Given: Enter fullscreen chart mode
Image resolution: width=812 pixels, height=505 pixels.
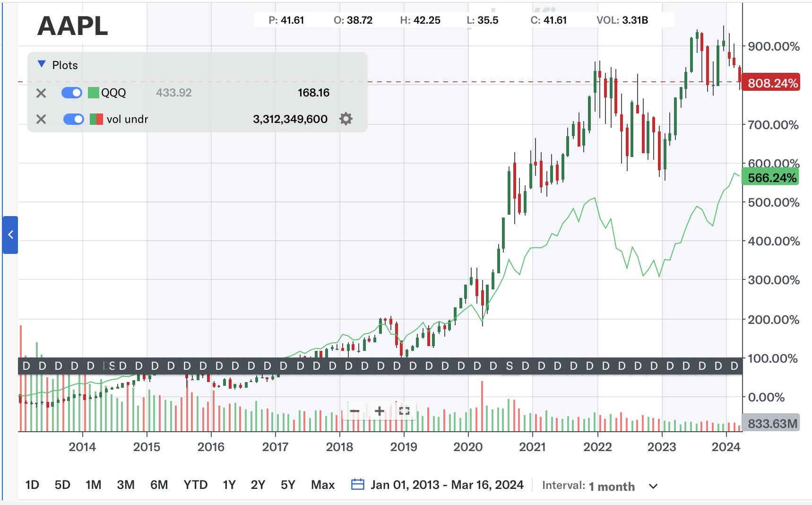Looking at the screenshot, I should (x=404, y=411).
